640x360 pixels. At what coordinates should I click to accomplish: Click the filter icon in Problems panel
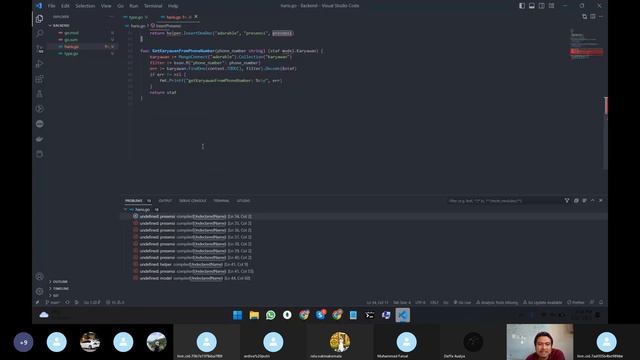[x=567, y=200]
